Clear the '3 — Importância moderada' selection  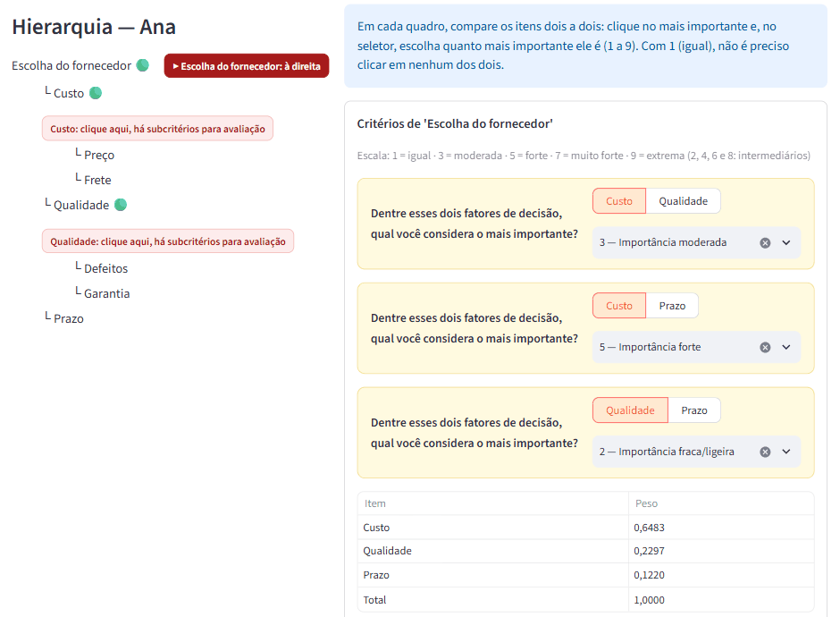(765, 243)
